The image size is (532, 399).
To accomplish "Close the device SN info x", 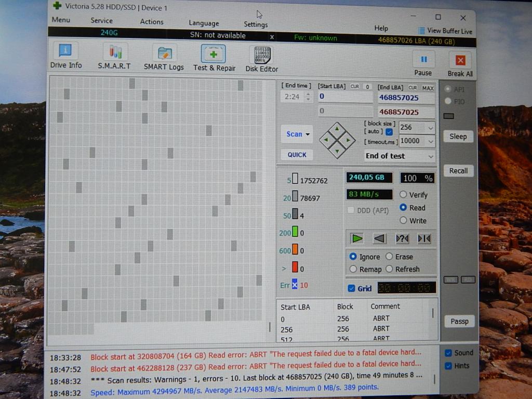I will tap(272, 37).
